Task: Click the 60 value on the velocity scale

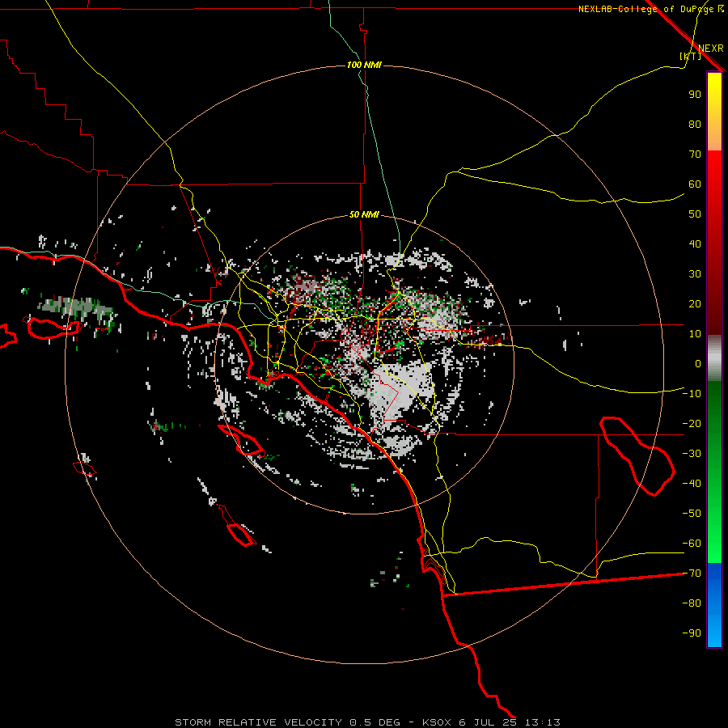Action: 695,184
